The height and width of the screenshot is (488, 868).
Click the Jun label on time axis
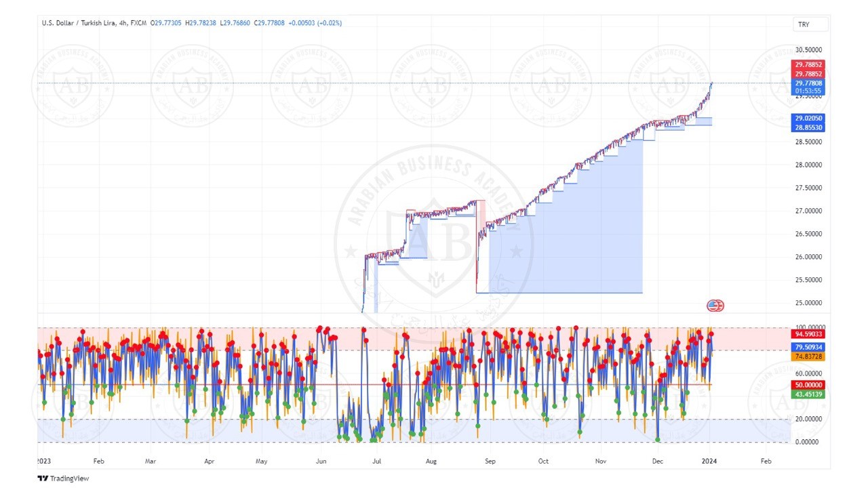(321, 461)
